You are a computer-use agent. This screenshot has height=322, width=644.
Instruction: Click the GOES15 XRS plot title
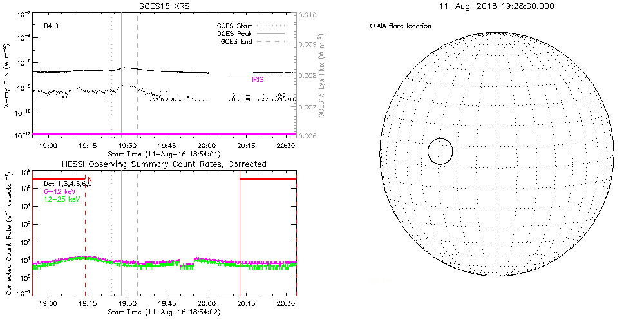coord(165,5)
